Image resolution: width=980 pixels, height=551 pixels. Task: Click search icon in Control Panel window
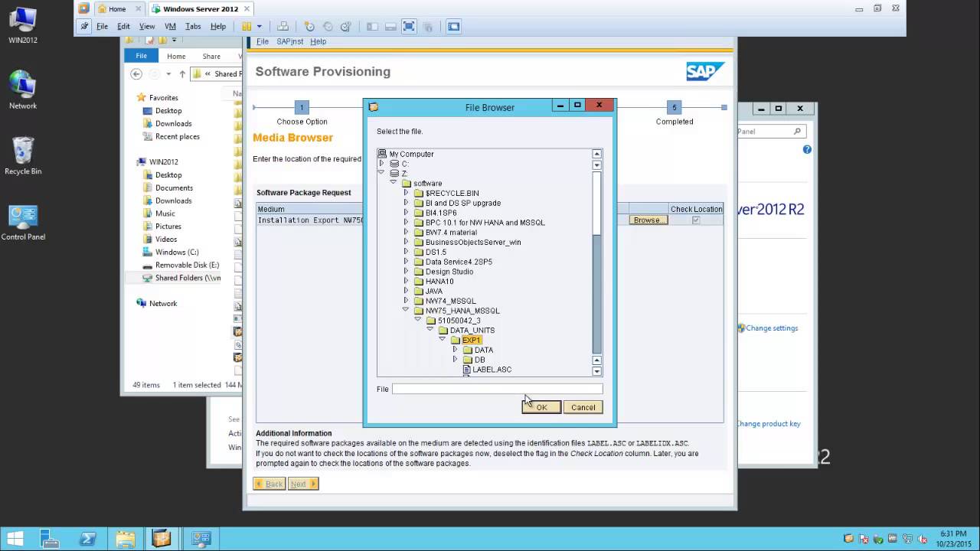pyautogui.click(x=797, y=132)
